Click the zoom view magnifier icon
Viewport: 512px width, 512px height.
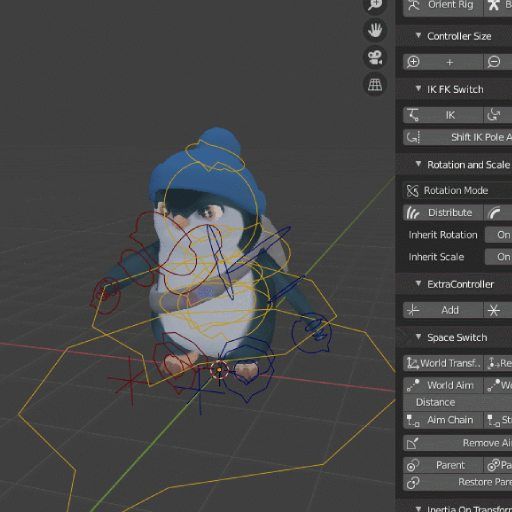375,5
